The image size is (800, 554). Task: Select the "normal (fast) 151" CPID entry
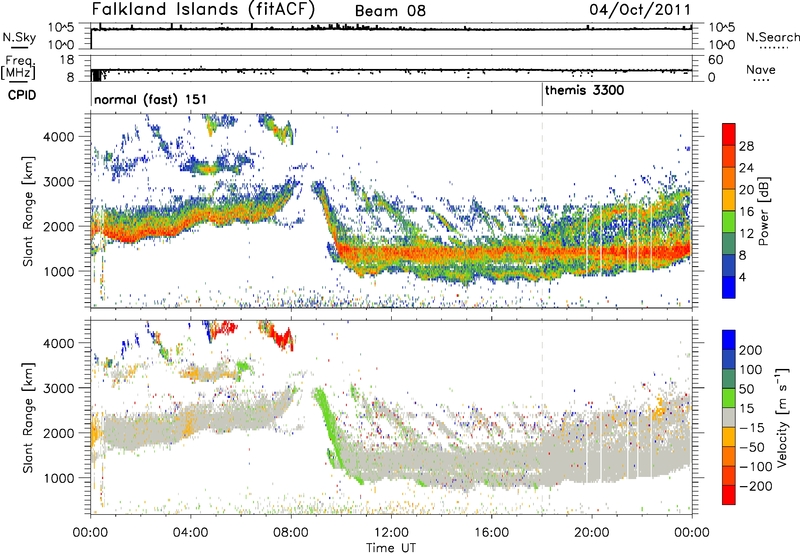tap(150, 99)
